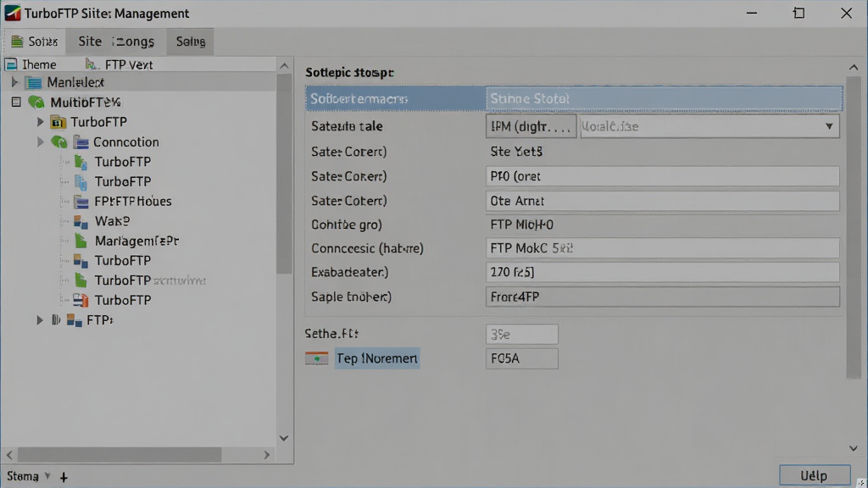Expand the Manlelext tree node
This screenshot has width=868, height=488.
[15, 82]
